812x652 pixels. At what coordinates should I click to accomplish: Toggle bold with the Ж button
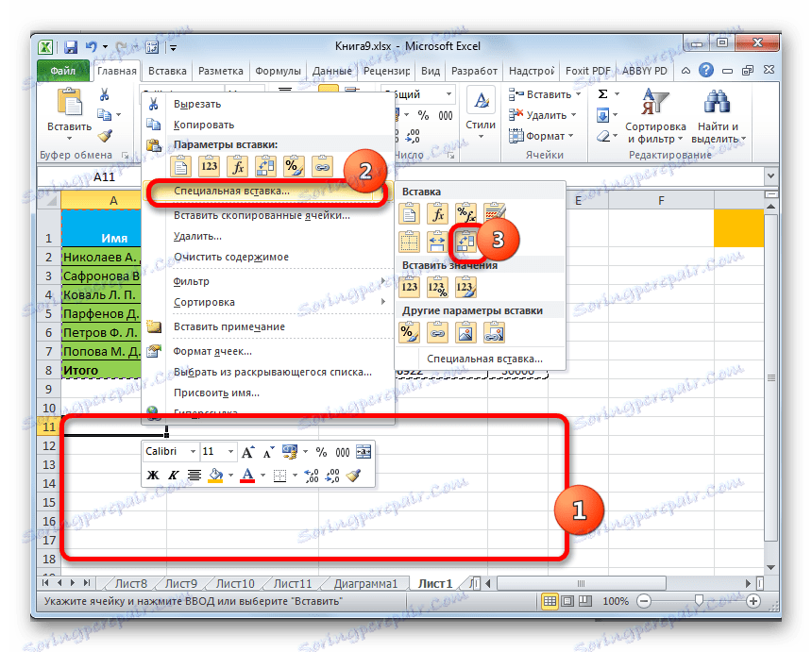pos(153,475)
